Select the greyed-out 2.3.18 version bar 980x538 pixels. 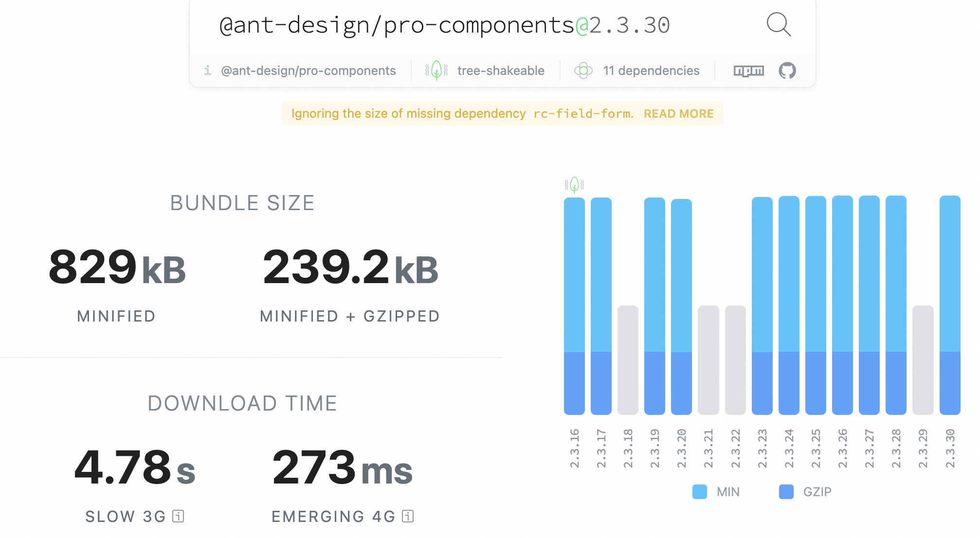(x=628, y=360)
